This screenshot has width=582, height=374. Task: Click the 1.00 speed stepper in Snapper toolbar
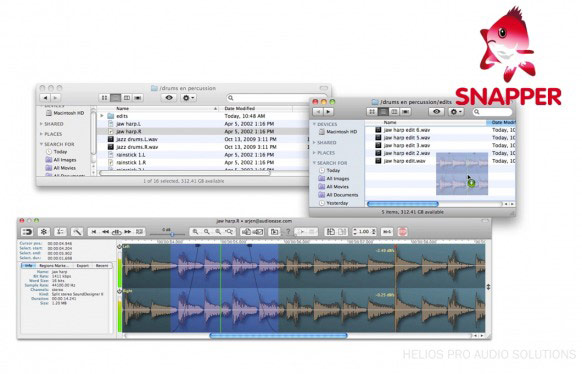(x=364, y=232)
